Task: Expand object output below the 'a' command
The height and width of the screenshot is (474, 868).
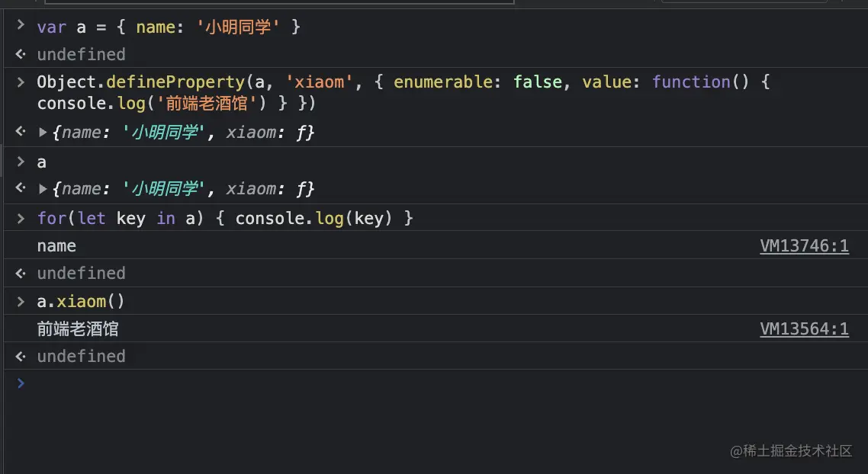Action: 43,189
